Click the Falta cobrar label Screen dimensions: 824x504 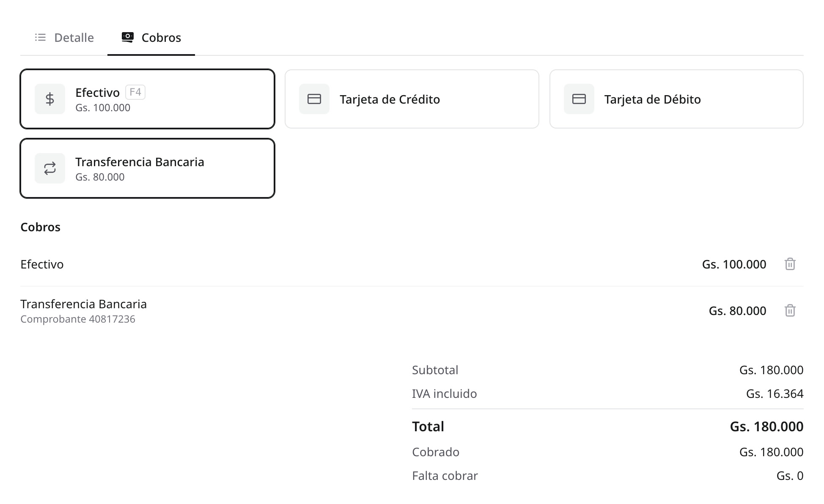coord(445,476)
